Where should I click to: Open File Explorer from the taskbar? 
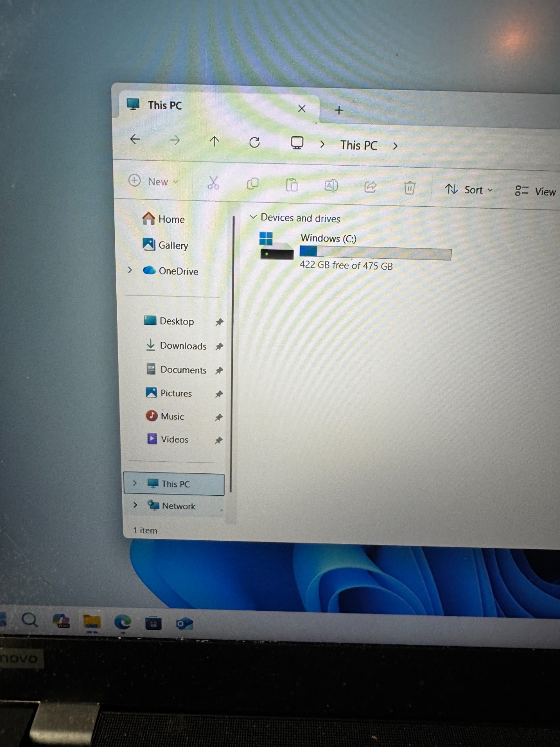(x=92, y=622)
